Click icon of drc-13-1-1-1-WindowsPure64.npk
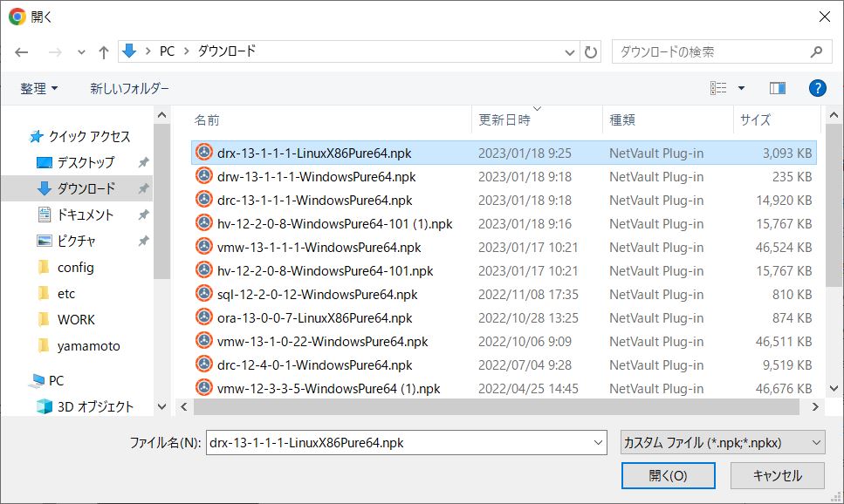 204,200
